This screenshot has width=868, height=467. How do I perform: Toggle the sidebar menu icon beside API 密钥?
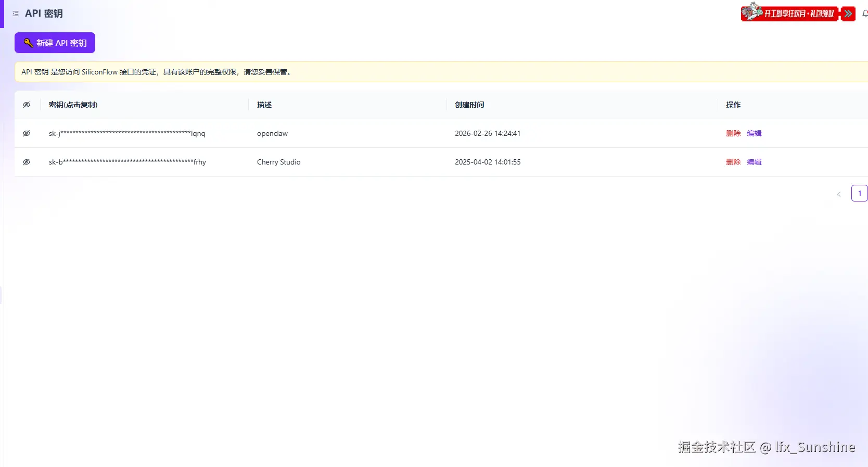tap(16, 14)
